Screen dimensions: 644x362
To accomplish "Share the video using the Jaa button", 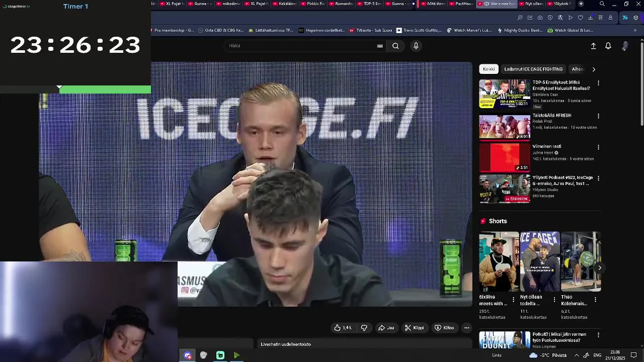I will click(386, 328).
